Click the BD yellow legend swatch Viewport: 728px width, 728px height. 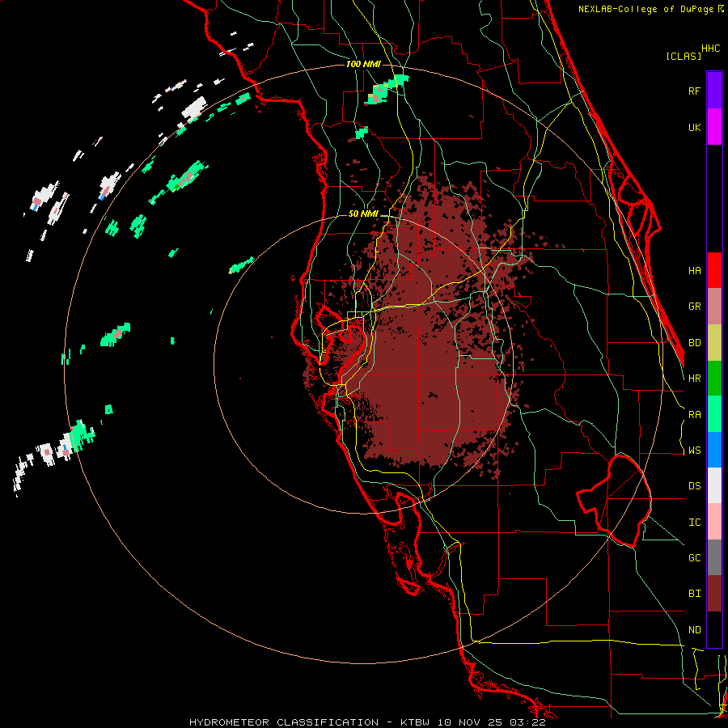[x=714, y=343]
